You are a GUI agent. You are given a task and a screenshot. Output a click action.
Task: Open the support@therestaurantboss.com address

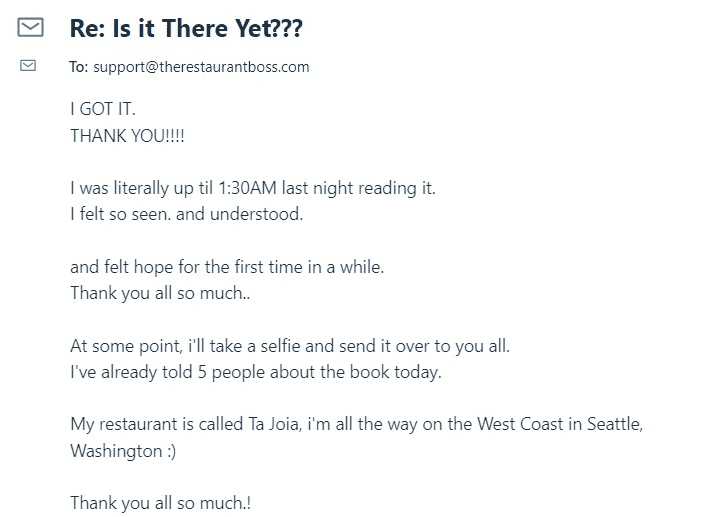coord(201,67)
